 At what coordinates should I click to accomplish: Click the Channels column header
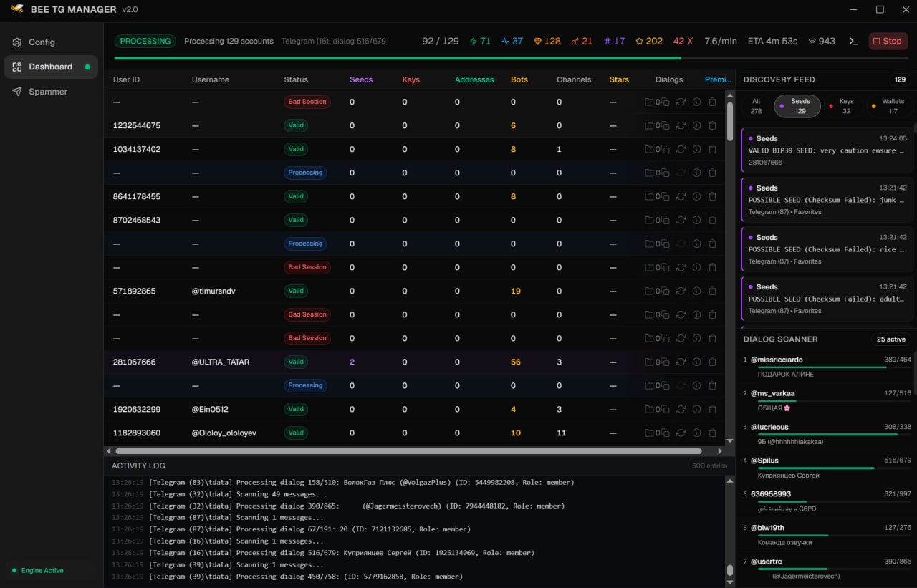(x=574, y=79)
